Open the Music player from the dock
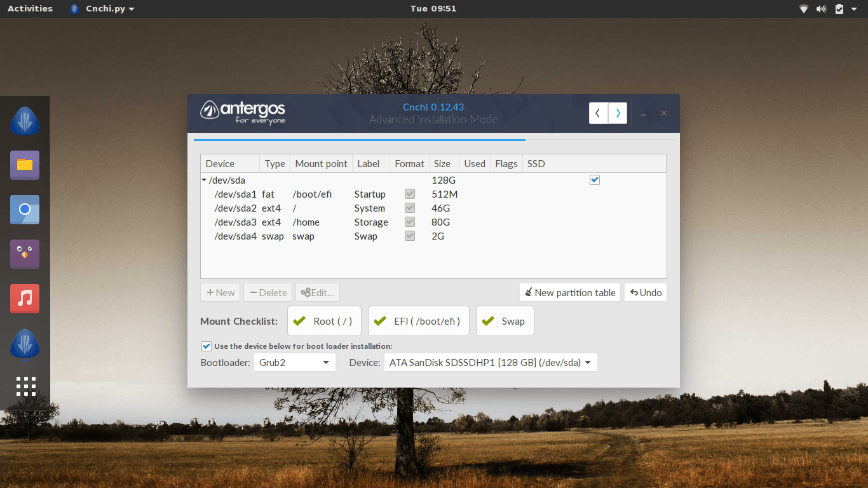The width and height of the screenshot is (868, 488). [25, 299]
